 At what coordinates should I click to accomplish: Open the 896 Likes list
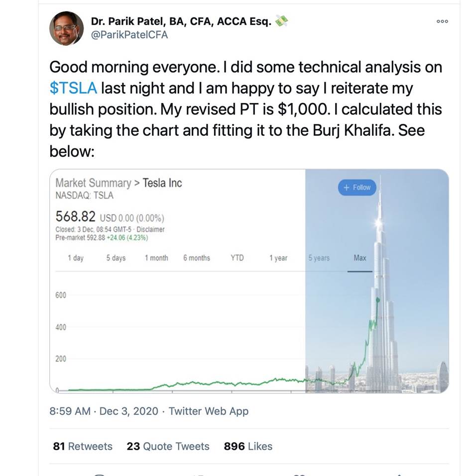(x=248, y=446)
